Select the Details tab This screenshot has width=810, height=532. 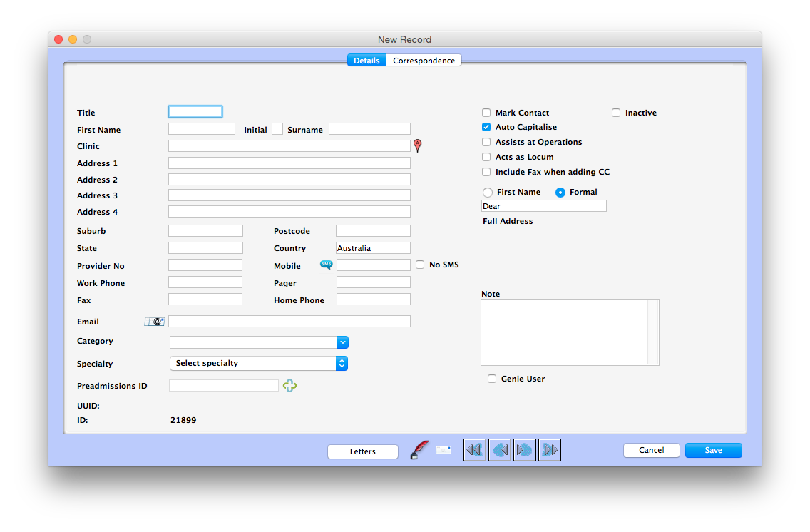[x=366, y=61]
